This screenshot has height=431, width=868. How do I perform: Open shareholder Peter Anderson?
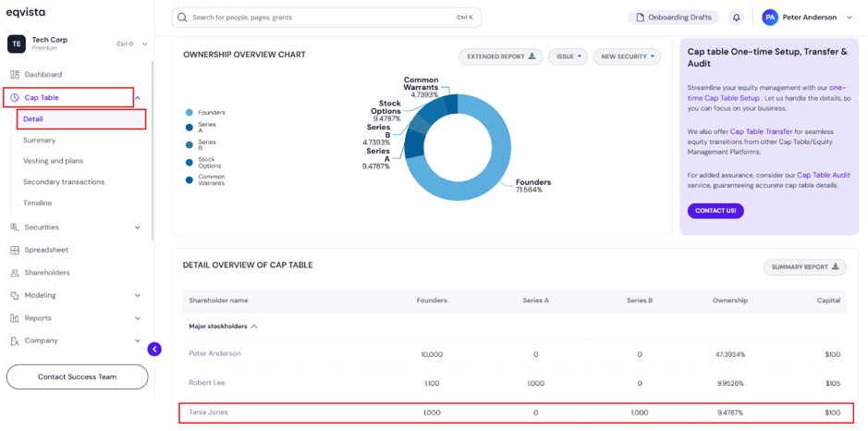(214, 353)
